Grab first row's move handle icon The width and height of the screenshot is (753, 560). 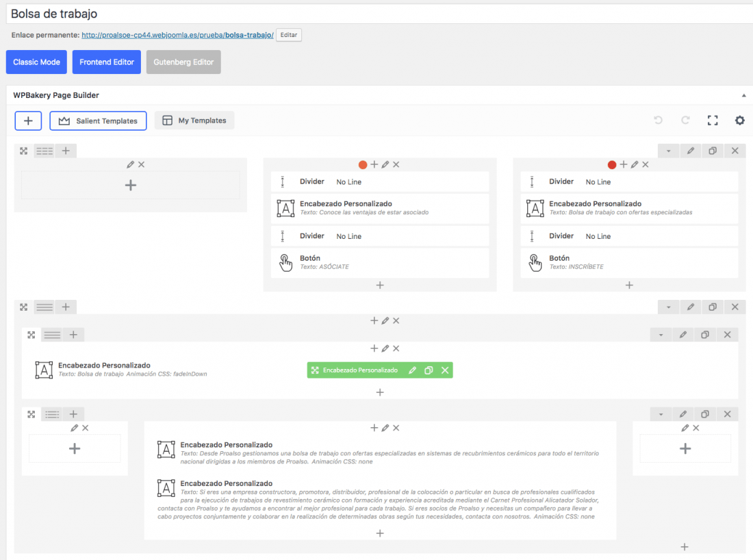click(23, 151)
